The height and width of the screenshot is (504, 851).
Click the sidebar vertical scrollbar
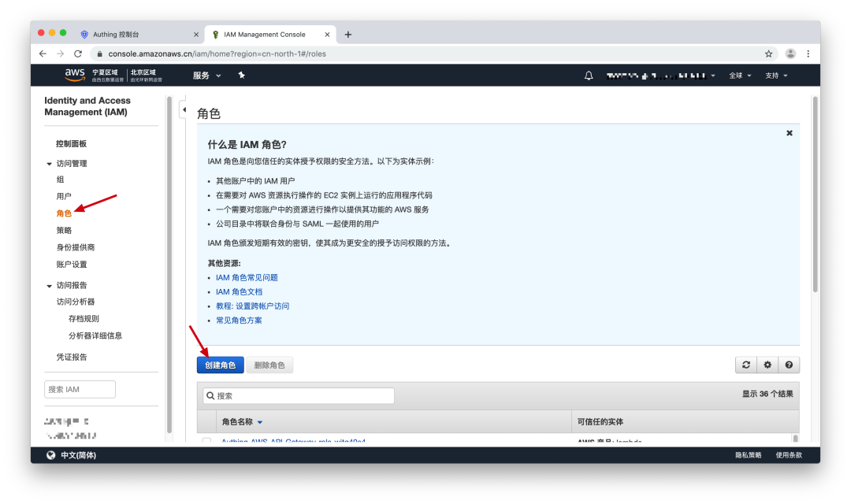click(x=169, y=265)
